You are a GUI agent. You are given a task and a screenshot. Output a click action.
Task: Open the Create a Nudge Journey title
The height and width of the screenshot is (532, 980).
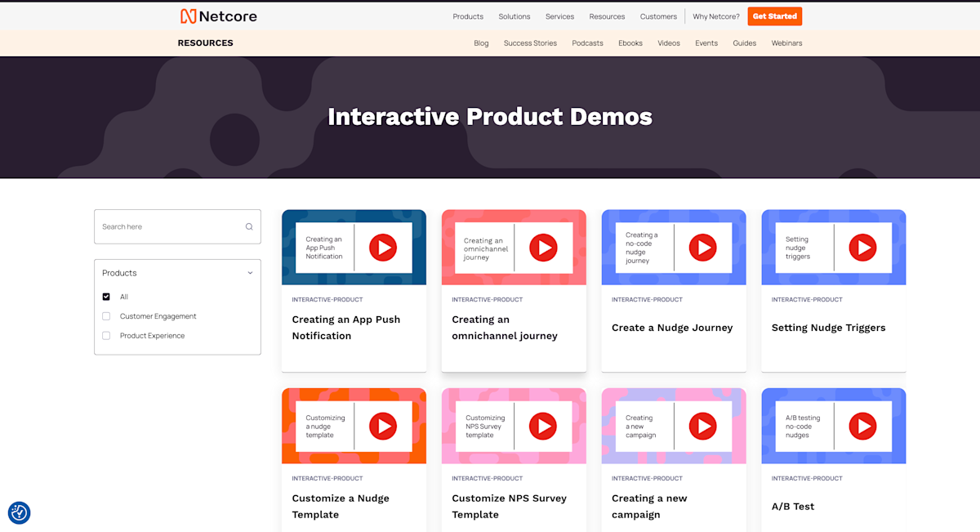pyautogui.click(x=672, y=328)
